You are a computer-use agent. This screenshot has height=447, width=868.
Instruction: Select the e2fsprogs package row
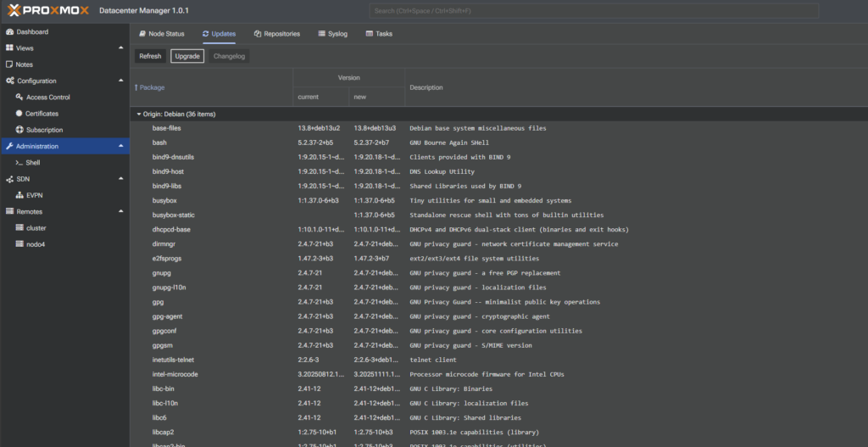[x=498, y=258]
